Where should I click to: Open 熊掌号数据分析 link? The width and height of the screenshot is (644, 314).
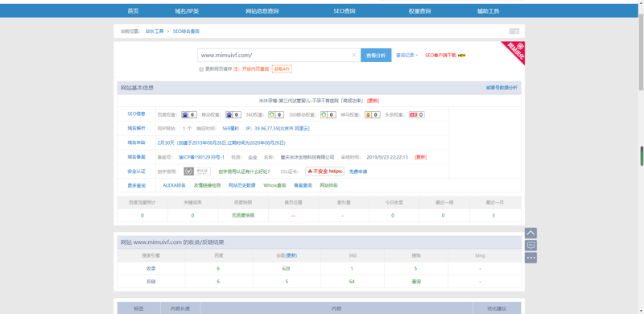point(502,88)
